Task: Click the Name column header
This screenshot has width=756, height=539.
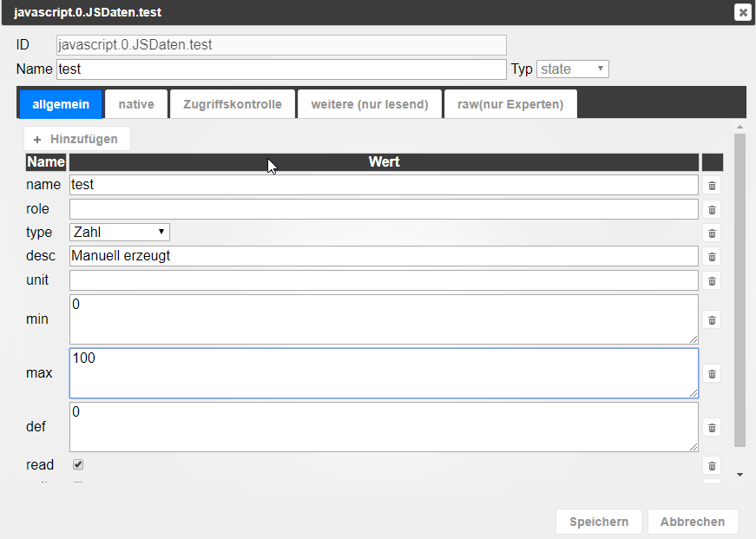Action: (x=46, y=162)
